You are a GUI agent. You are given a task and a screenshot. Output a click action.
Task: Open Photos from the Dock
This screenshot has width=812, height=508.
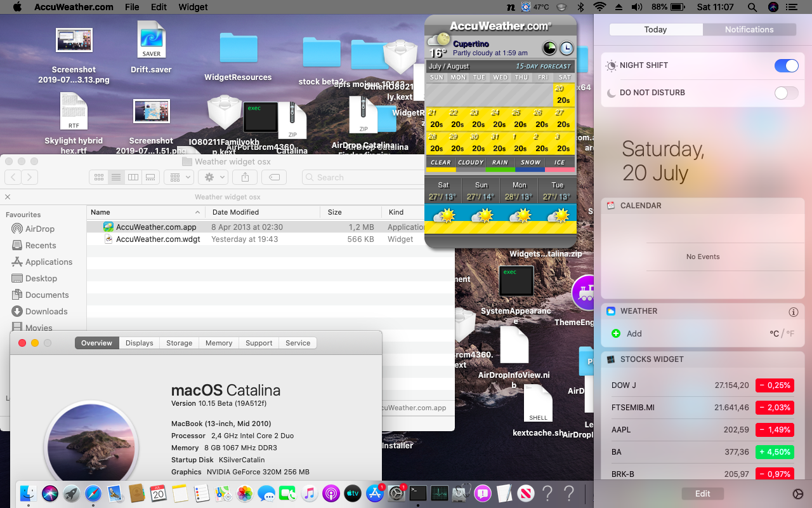245,493
